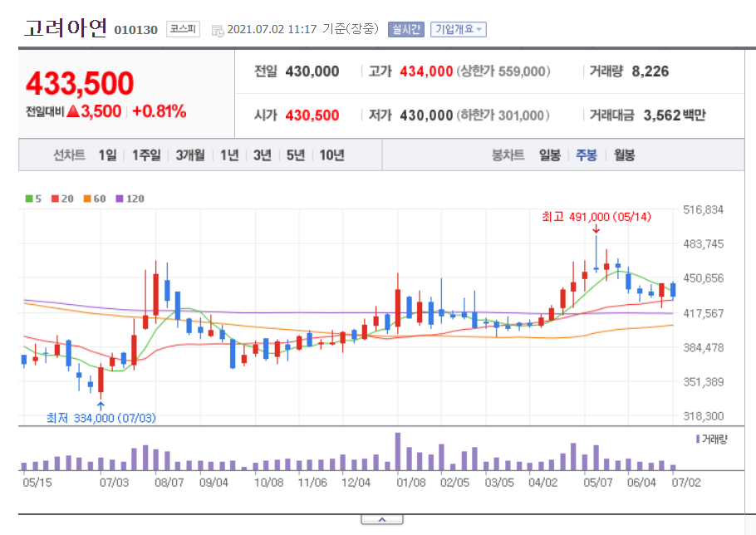
Task: Click the 전일 value 430,000
Action: coord(312,71)
